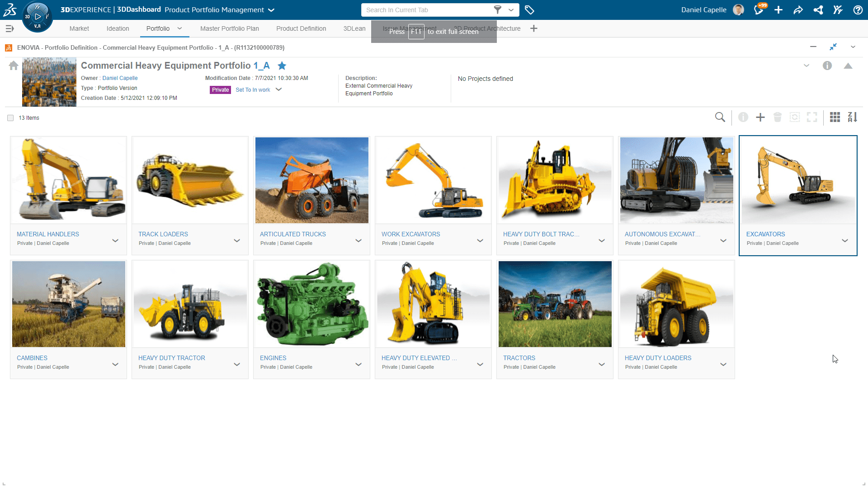This screenshot has height=488, width=868.
Task: Toggle the left sidebar menu icon
Action: [x=9, y=28]
